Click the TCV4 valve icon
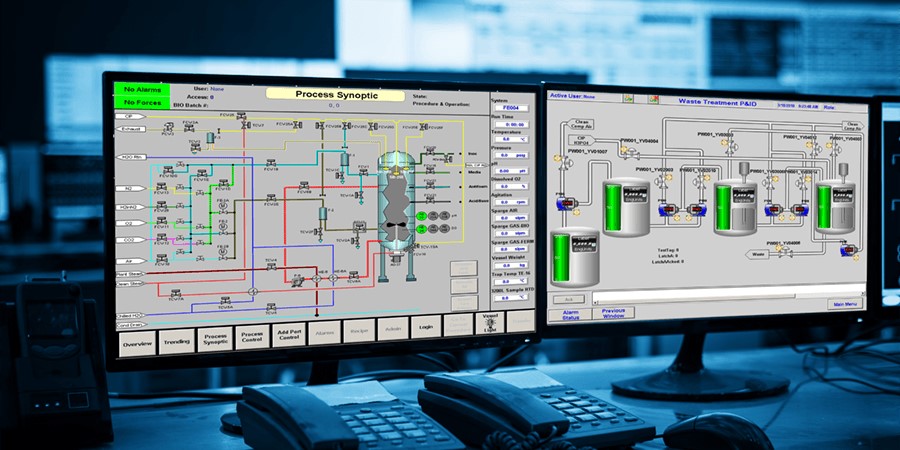The height and width of the screenshot is (450, 900). click(271, 267)
